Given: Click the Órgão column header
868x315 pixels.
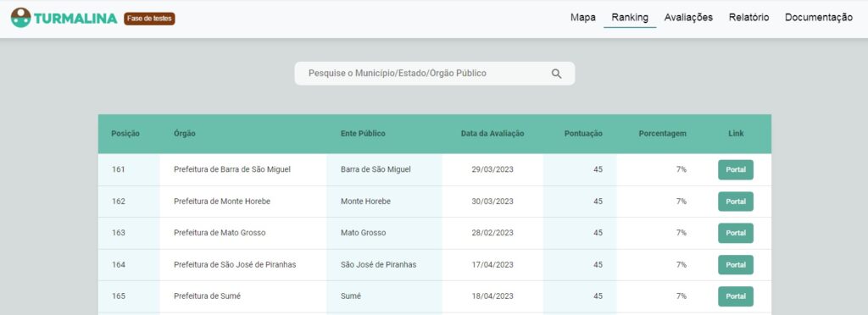Looking at the screenshot, I should [x=184, y=133].
